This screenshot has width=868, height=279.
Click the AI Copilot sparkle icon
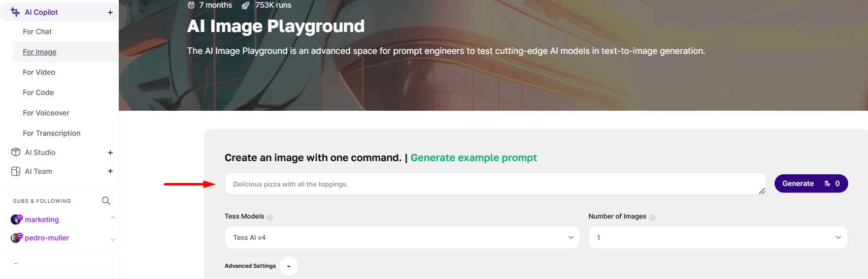(x=15, y=12)
